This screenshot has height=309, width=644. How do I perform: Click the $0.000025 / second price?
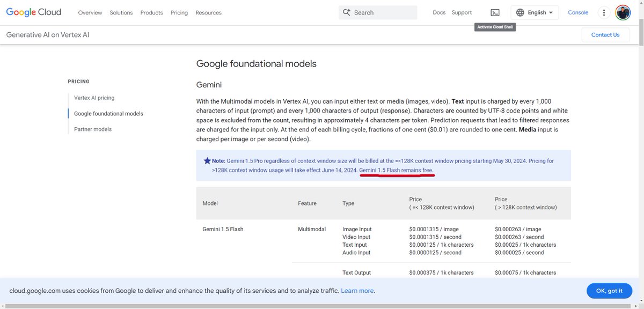click(519, 252)
